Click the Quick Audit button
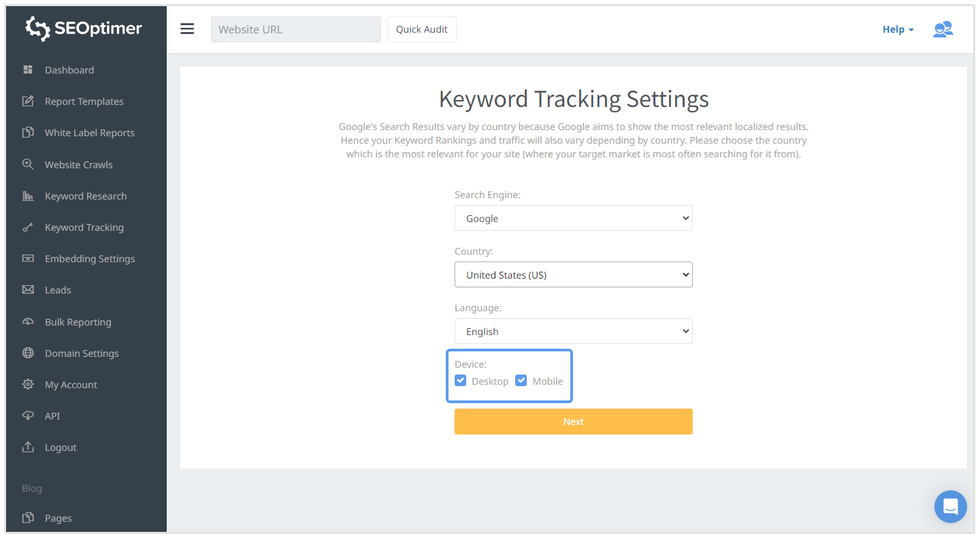 422,29
